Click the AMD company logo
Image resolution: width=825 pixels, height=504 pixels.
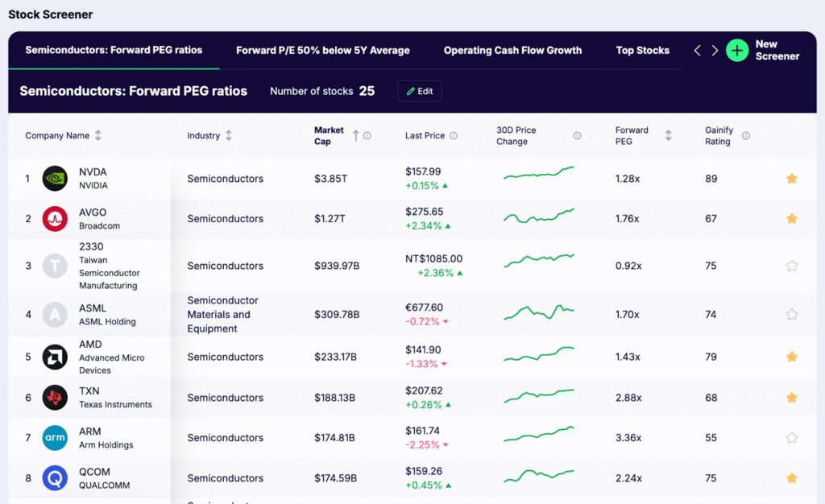55,357
